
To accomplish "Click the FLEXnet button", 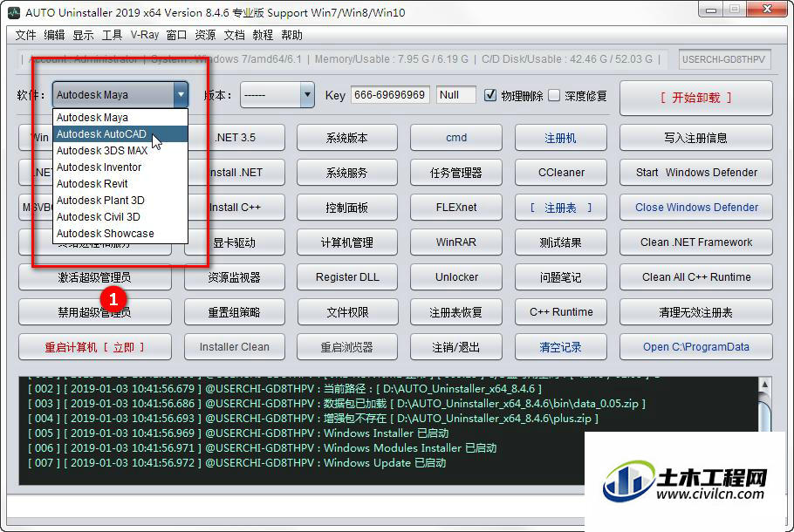I will 455,208.
